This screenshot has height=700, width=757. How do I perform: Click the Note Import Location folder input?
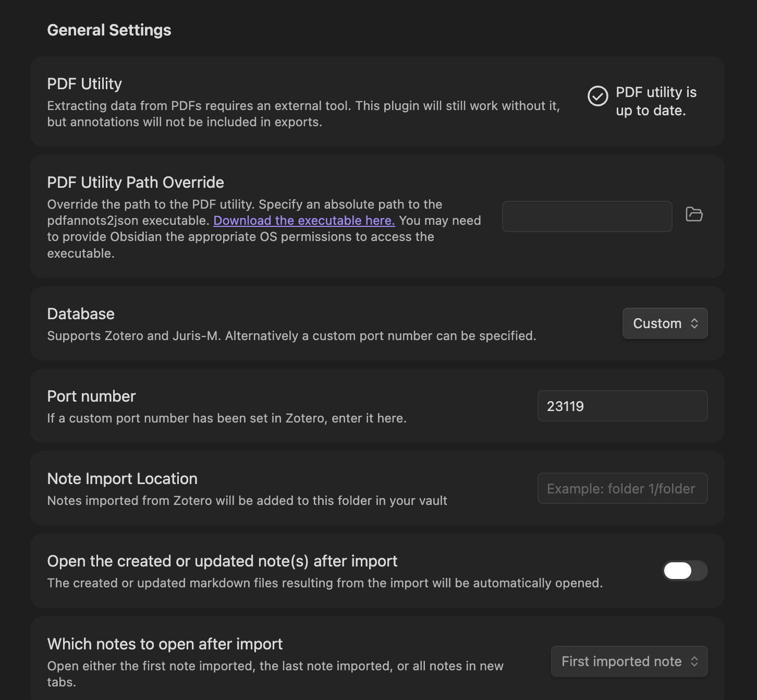pyautogui.click(x=622, y=488)
